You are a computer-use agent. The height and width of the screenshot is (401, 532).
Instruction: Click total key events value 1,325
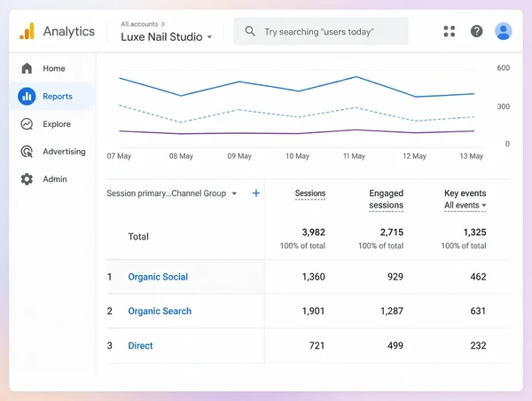coord(474,232)
